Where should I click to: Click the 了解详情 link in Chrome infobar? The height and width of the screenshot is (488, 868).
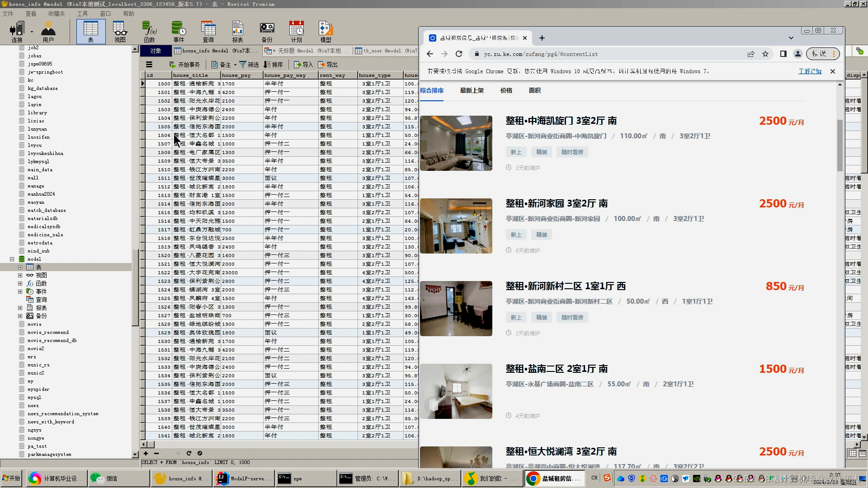pos(810,71)
